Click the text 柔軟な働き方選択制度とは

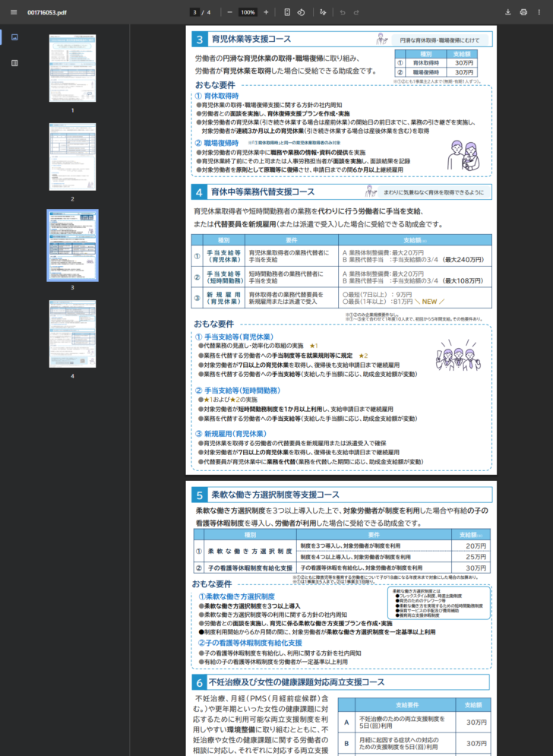pos(416,591)
